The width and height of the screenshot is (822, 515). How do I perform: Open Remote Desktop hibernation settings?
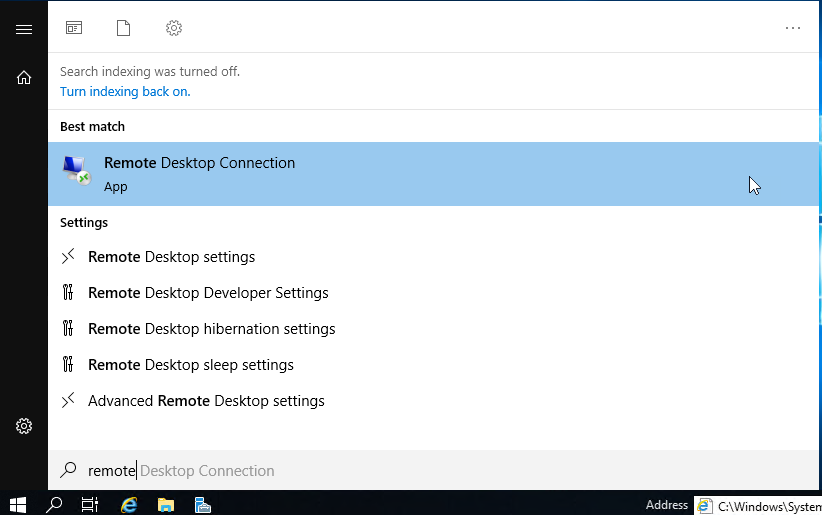[x=211, y=329]
